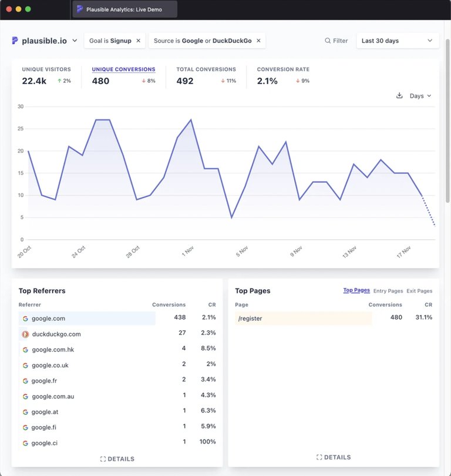451x476 pixels.
Task: Expand the plausible.io site selector
Action: (x=76, y=41)
